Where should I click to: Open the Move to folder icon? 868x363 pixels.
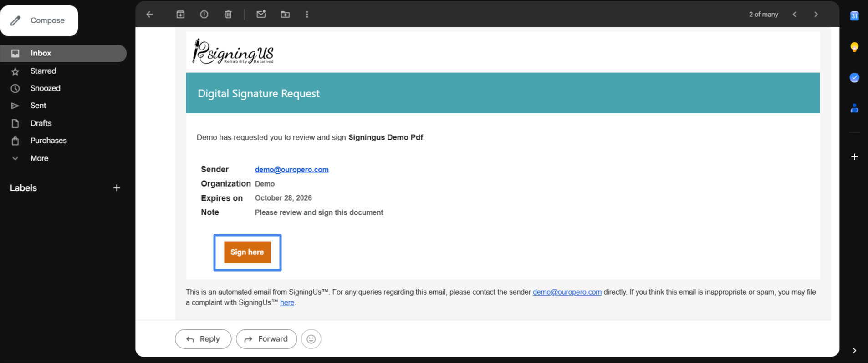[285, 15]
